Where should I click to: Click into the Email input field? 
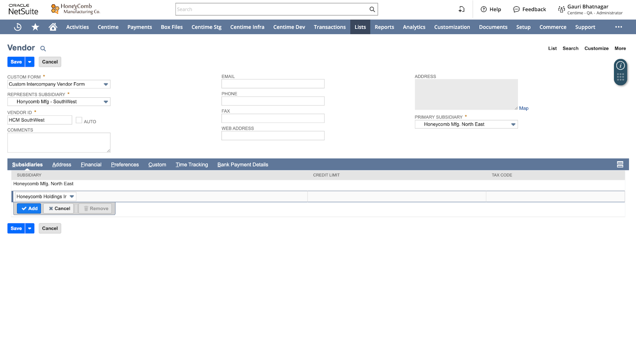[x=273, y=84]
